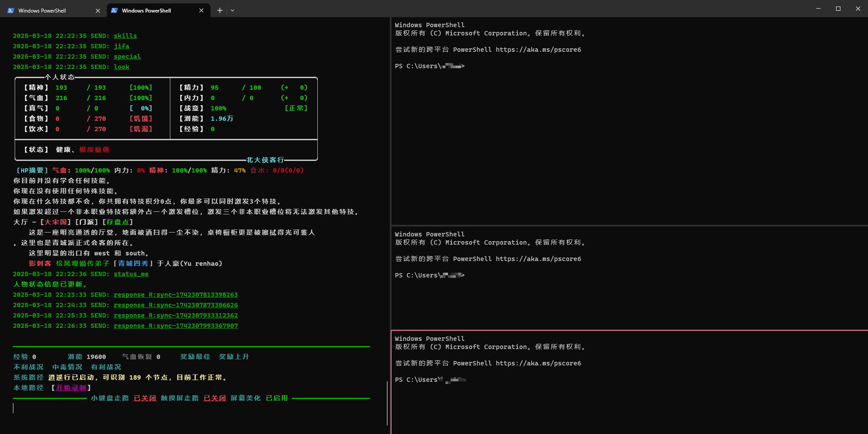The height and width of the screenshot is (434, 868).
Task: Click the status_me command link
Action: click(x=131, y=274)
